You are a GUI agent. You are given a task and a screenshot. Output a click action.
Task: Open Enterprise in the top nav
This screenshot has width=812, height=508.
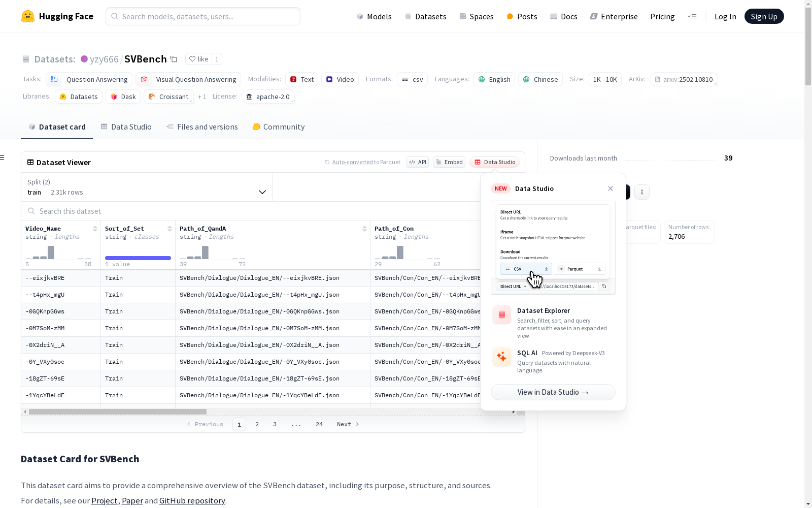(x=614, y=16)
